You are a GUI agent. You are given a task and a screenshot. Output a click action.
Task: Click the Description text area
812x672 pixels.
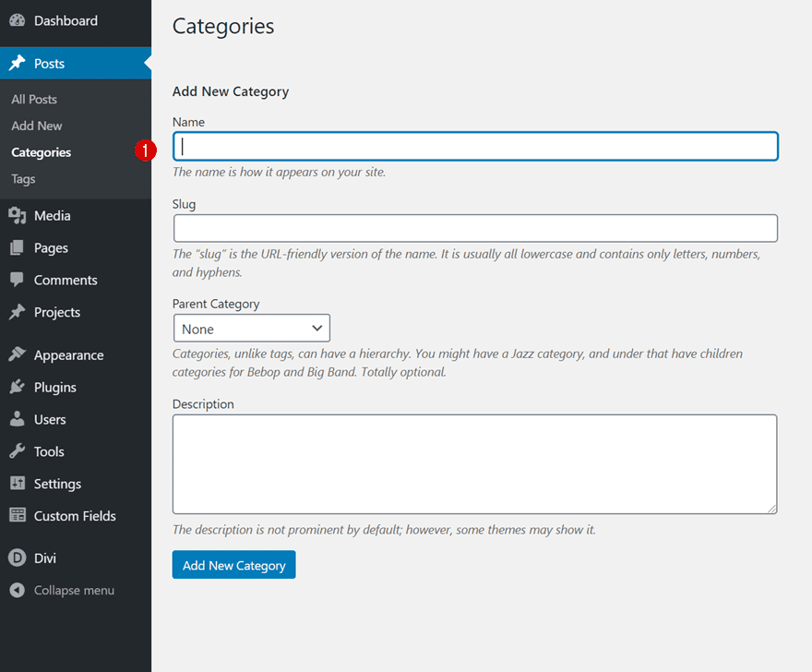(474, 464)
